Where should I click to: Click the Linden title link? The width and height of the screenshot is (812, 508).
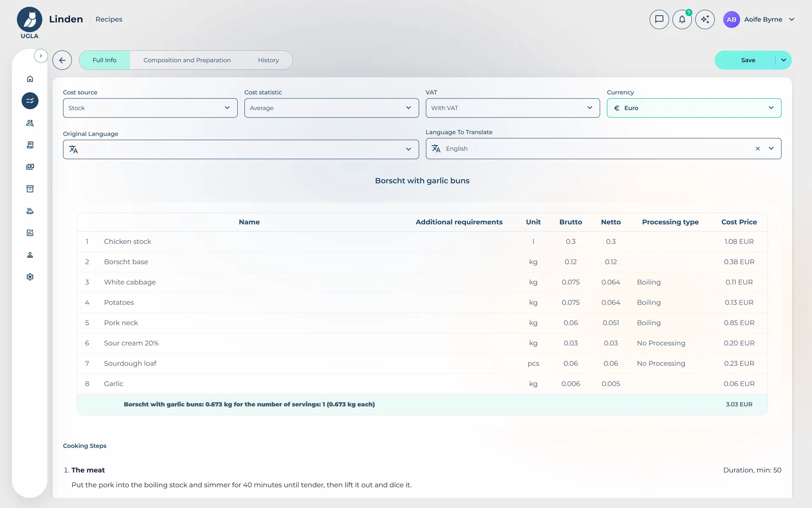pyautogui.click(x=66, y=19)
